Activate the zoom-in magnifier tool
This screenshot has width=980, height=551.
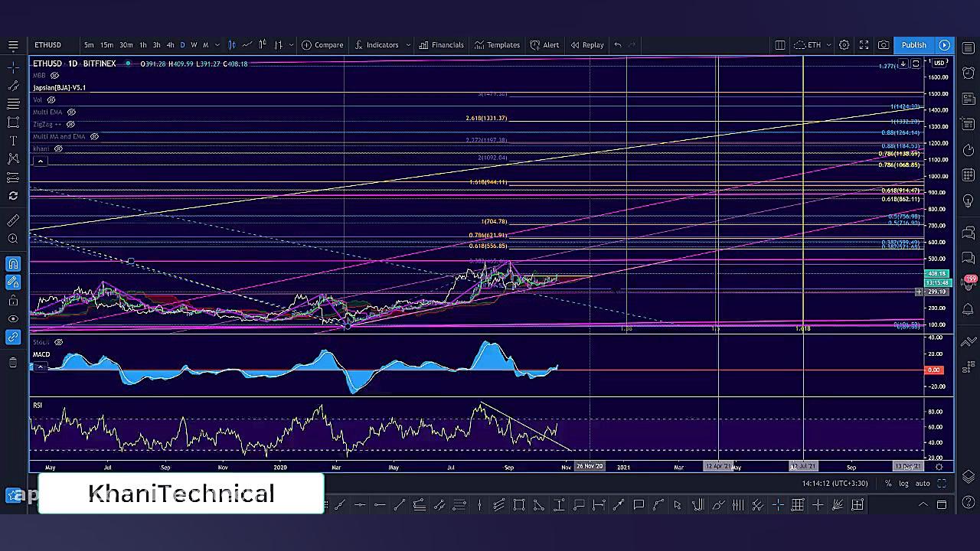[13, 239]
